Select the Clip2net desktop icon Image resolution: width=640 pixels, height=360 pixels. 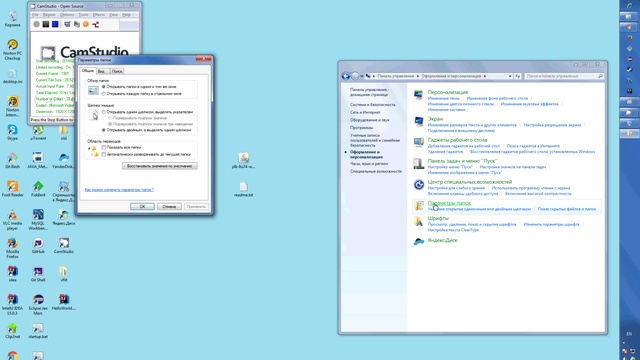point(13,331)
